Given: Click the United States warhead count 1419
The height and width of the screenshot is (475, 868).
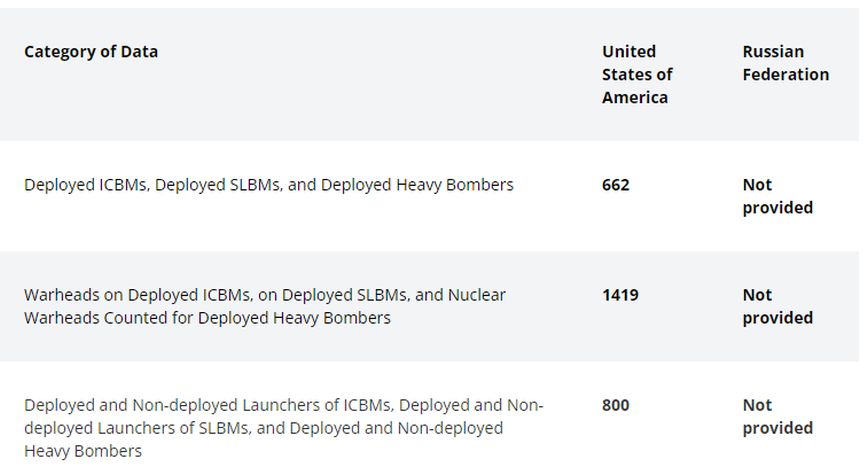Looking at the screenshot, I should tap(620, 295).
